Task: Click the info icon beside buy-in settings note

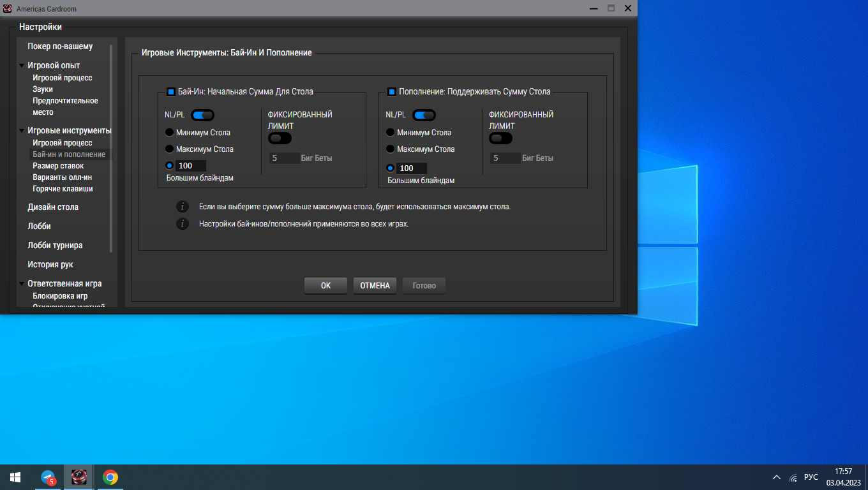Action: [x=183, y=224]
